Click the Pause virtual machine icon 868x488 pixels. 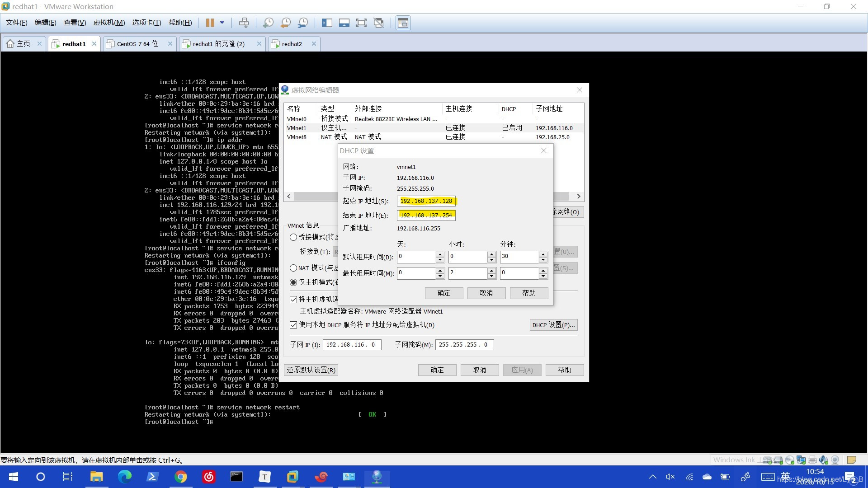pyautogui.click(x=210, y=23)
